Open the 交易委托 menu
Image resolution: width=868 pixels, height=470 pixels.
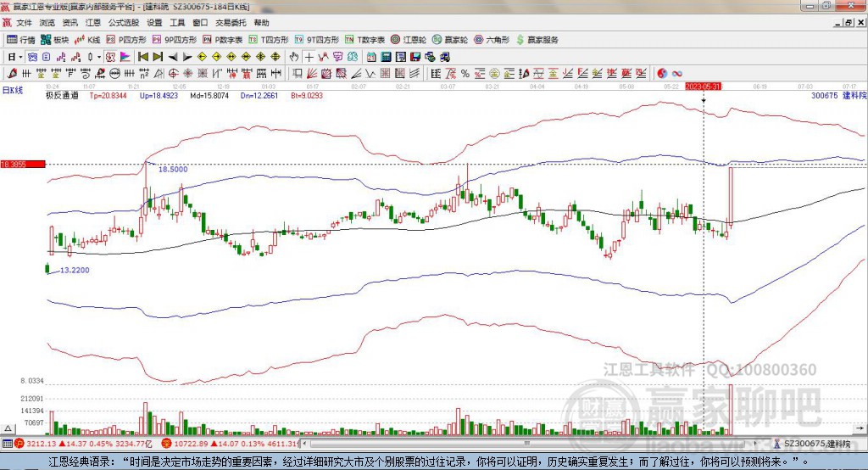point(231,23)
